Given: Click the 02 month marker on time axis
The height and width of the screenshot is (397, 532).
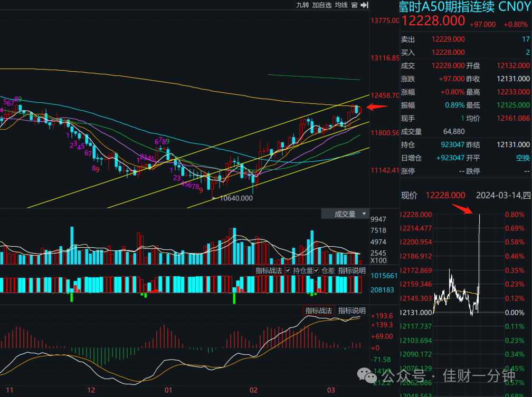Looking at the screenshot, I should tap(253, 390).
